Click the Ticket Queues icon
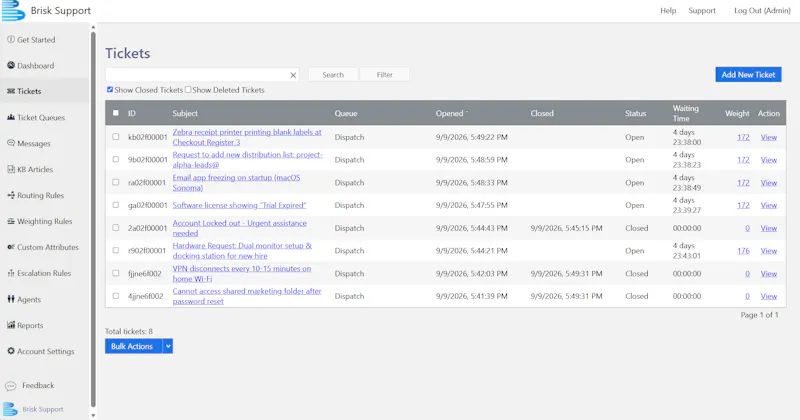Screen dimensions: 800x420 [11, 117]
